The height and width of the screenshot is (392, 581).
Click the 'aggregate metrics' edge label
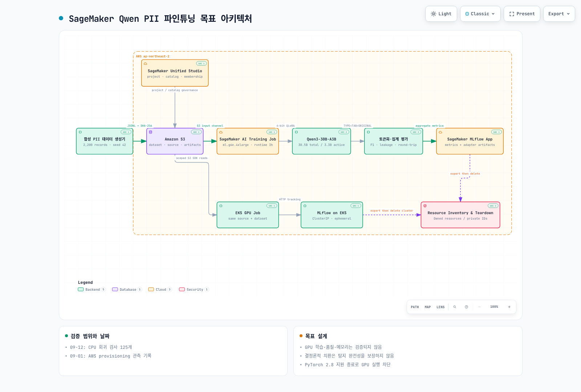tap(430, 126)
